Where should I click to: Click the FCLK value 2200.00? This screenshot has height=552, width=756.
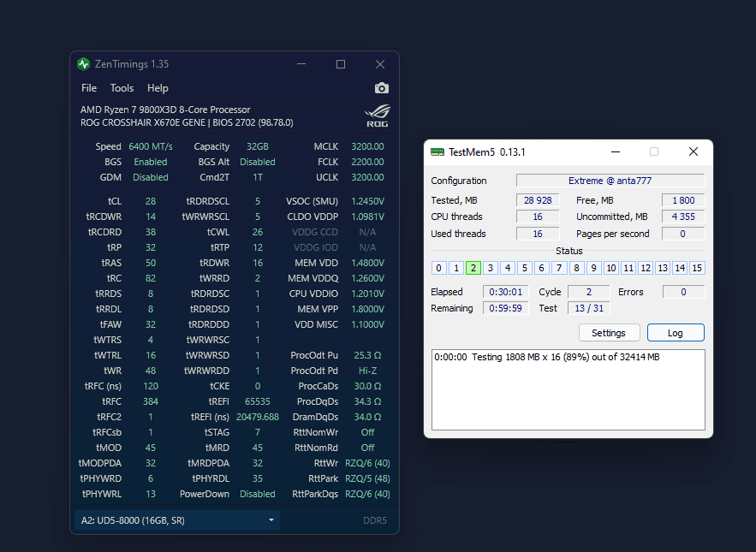[367, 162]
